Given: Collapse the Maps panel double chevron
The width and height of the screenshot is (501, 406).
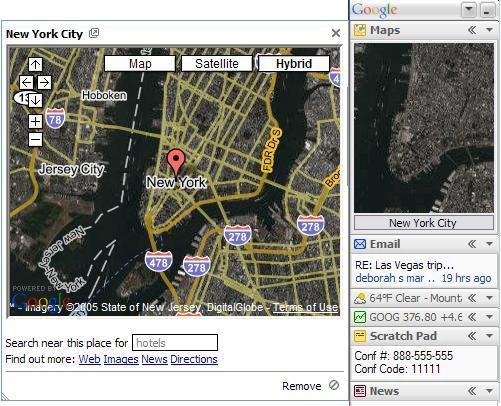Looking at the screenshot, I should point(472,30).
